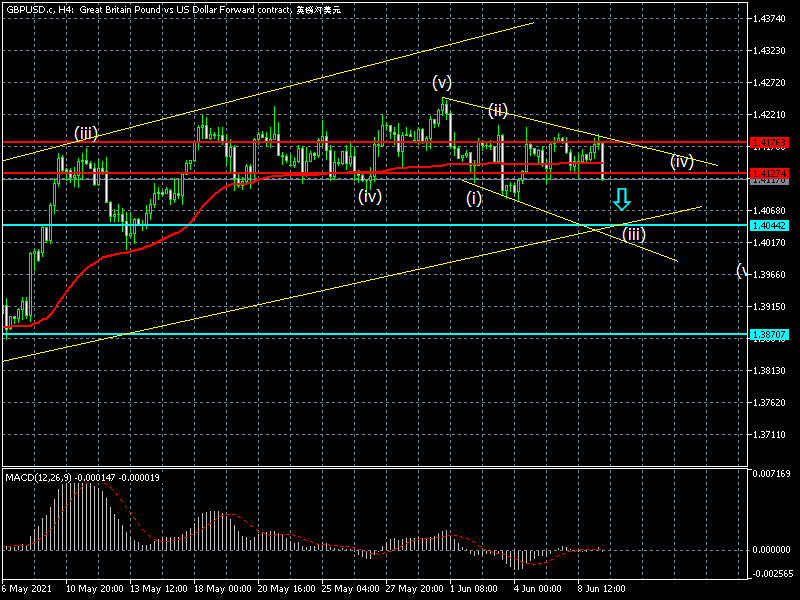Select the (iii) wave label above the 1.41763 red line
The image size is (800, 600).
pos(86,134)
